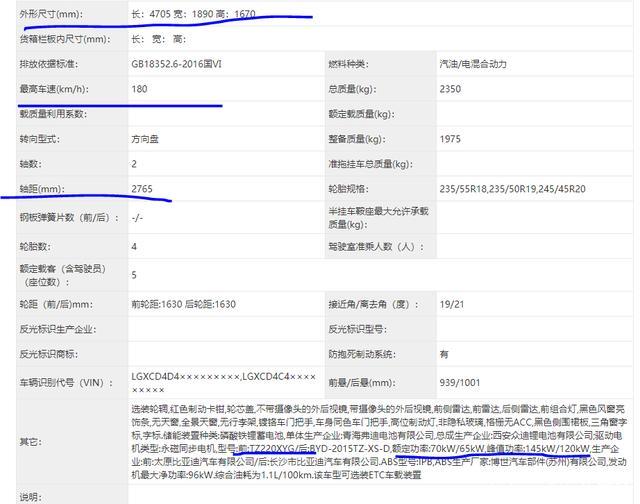Click the 转向型式 label
Image resolution: width=640 pixels, height=504 pixels.
[x=40, y=139]
